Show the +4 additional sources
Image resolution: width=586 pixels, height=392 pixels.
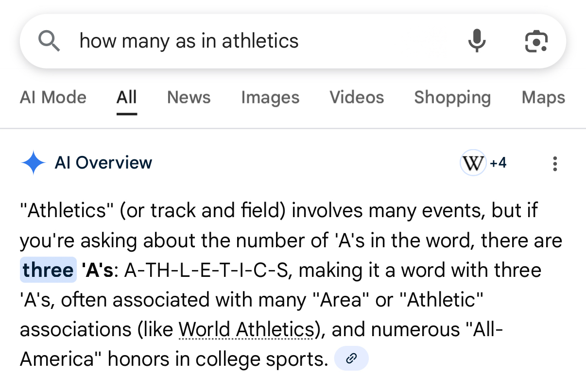pyautogui.click(x=498, y=163)
